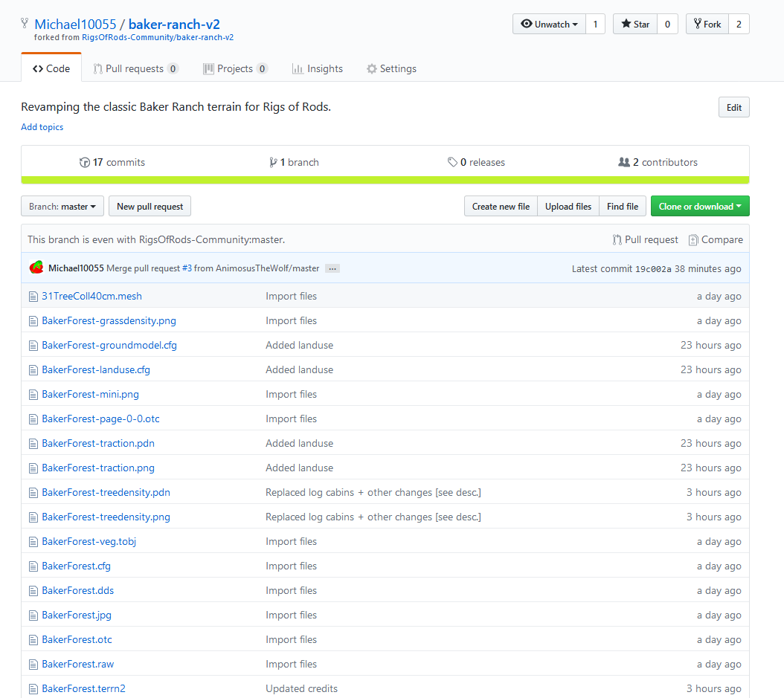Click the Compare link in the branch bar
Screen dimensions: 784x698
pos(716,240)
